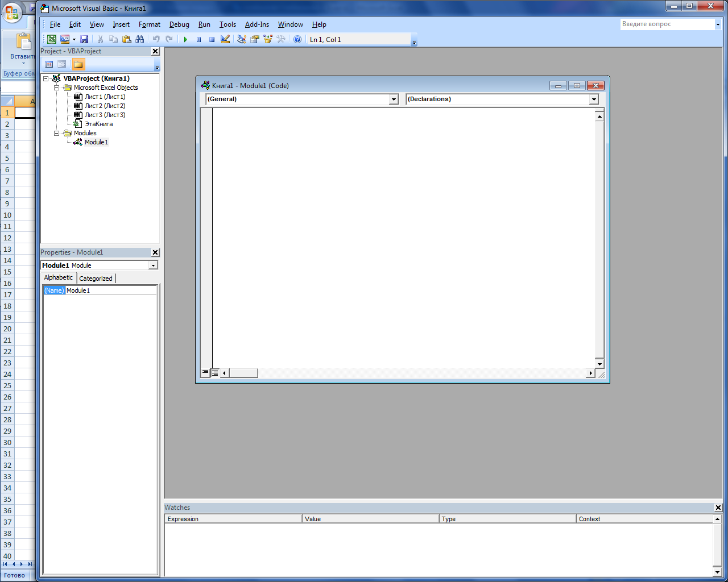Open the help question box dropdown arrow
Screen dimensions: 728x582
point(718,24)
